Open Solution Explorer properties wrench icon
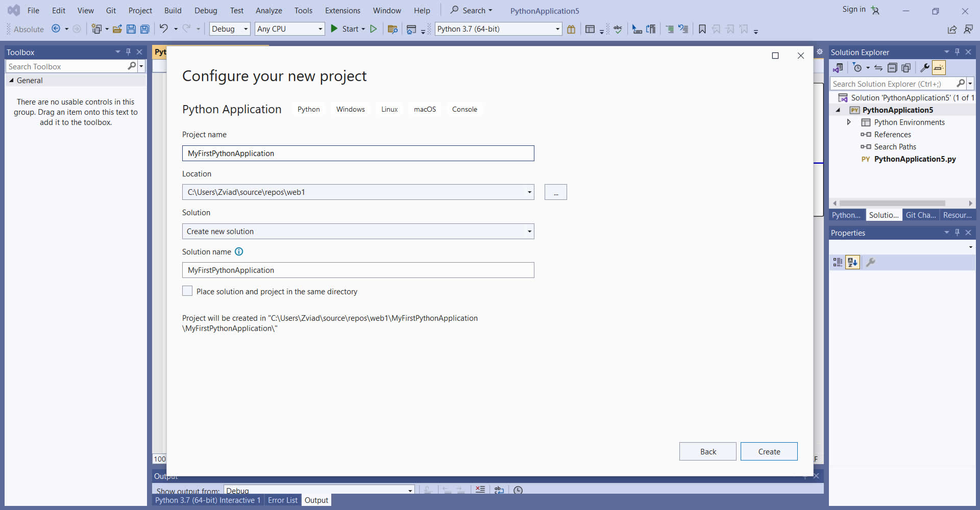 (x=924, y=68)
